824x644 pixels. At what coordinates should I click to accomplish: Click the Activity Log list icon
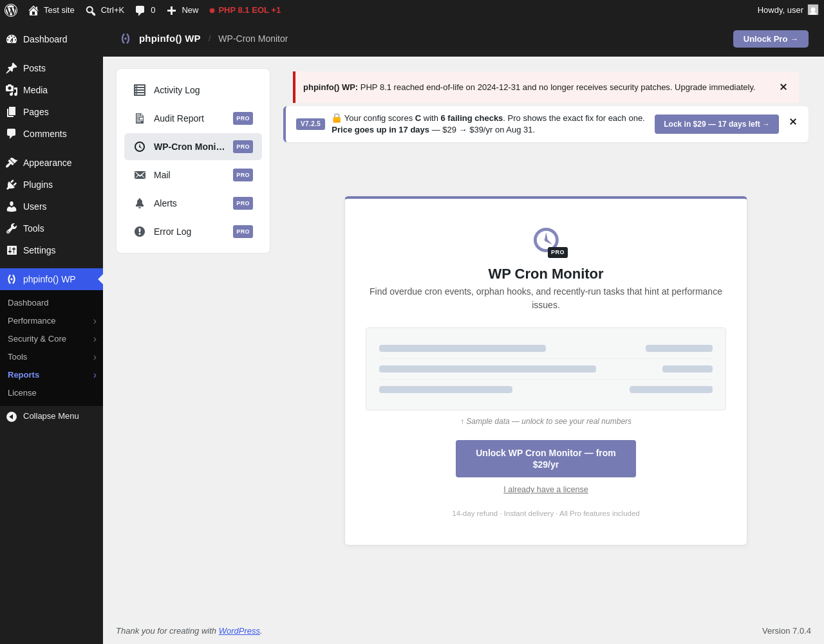[140, 90]
